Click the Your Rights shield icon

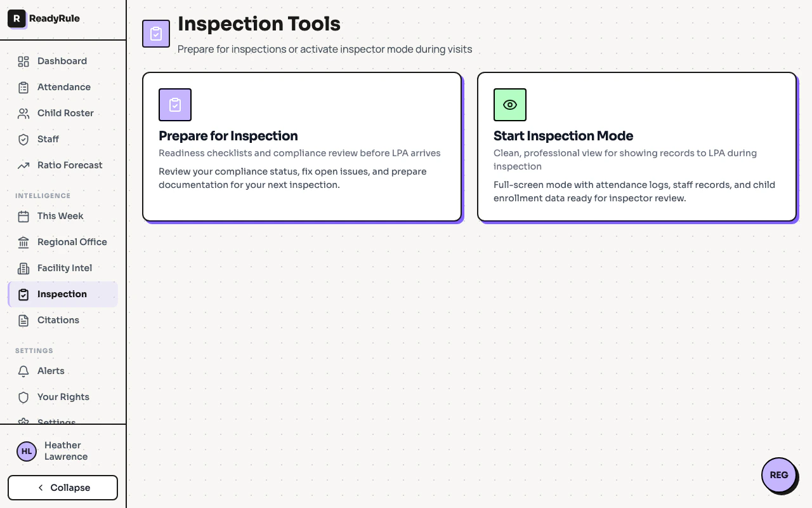coord(23,397)
